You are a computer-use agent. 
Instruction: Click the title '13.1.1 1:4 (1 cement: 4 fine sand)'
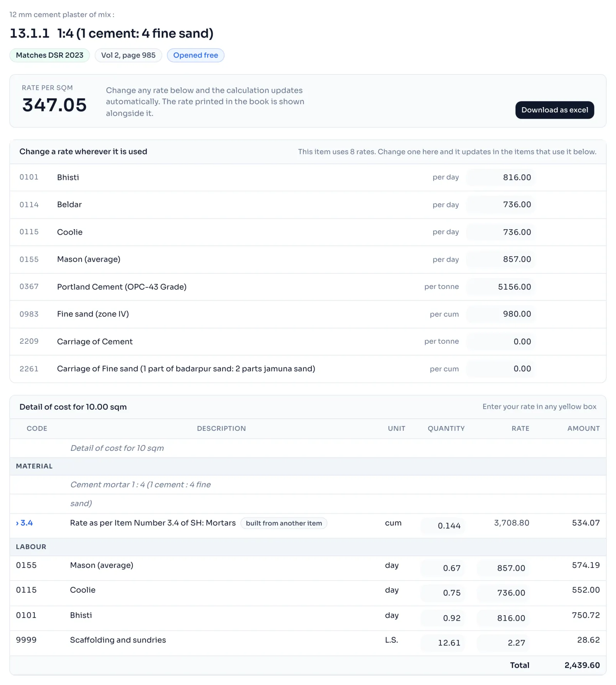coord(112,34)
